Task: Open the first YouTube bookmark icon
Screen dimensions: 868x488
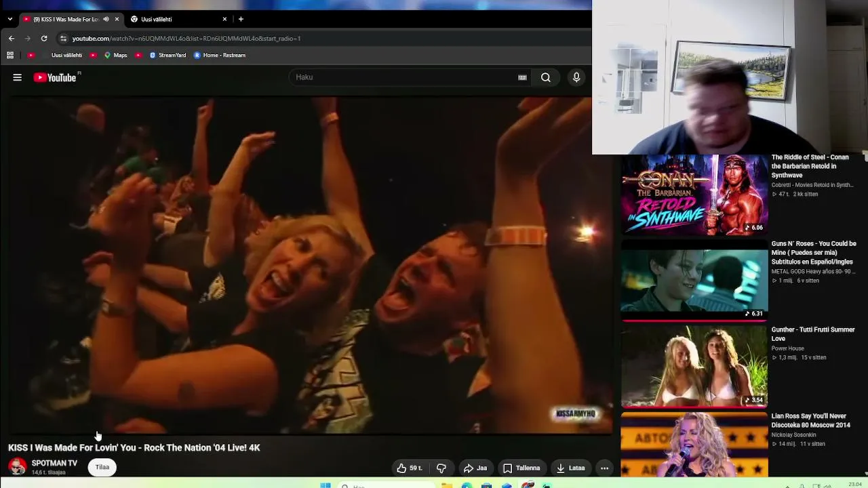Action: (x=31, y=55)
